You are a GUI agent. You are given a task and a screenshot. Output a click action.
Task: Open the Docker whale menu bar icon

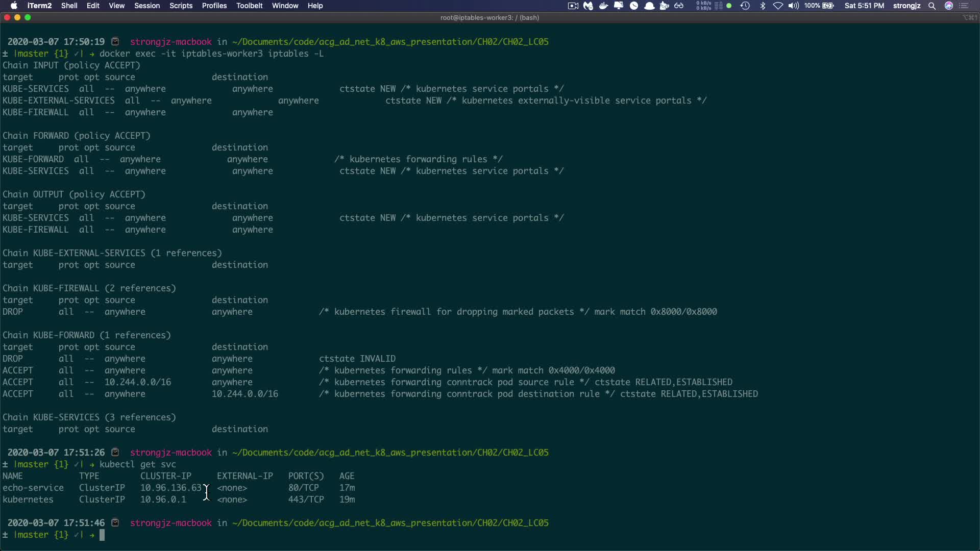603,6
